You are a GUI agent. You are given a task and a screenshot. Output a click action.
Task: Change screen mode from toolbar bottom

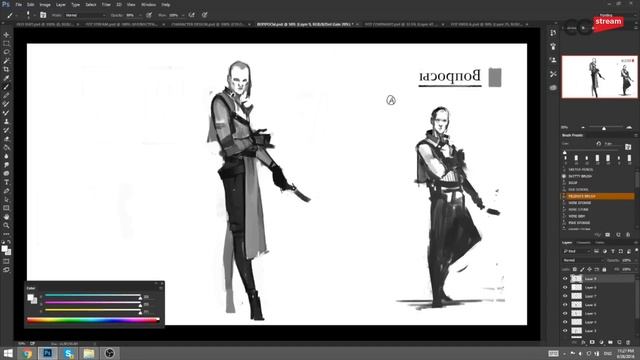(6, 270)
